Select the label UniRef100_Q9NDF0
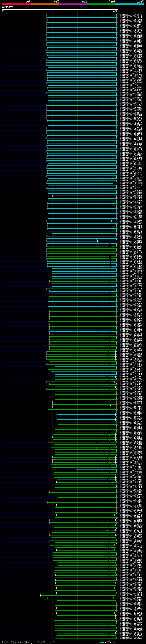The image size is (146, 644). coord(131,261)
